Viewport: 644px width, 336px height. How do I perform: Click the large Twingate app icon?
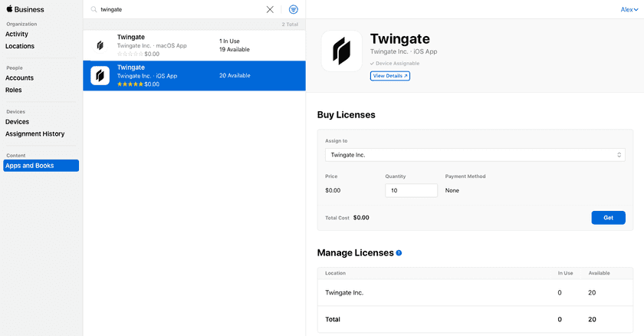point(341,51)
